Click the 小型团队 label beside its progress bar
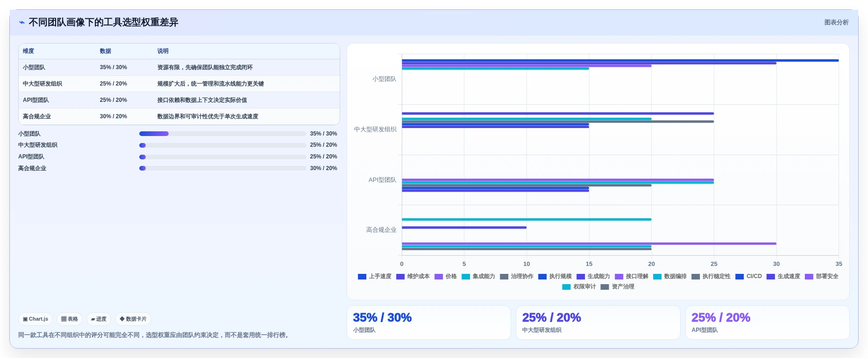Screen dimensions: 868x358 tap(29, 134)
